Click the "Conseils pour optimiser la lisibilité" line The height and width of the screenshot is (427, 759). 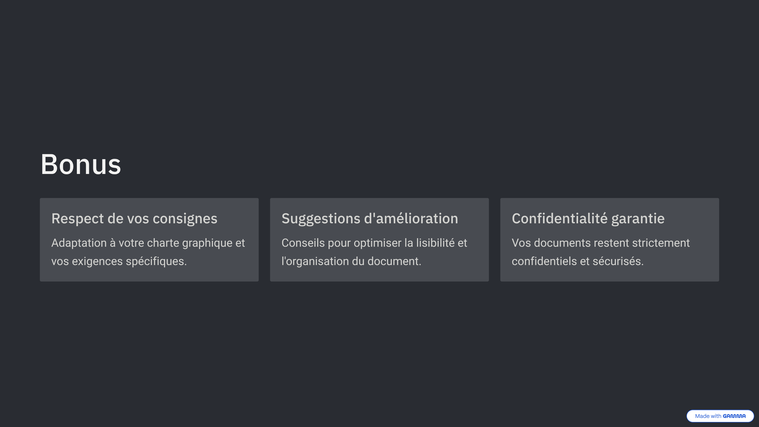[374, 243]
